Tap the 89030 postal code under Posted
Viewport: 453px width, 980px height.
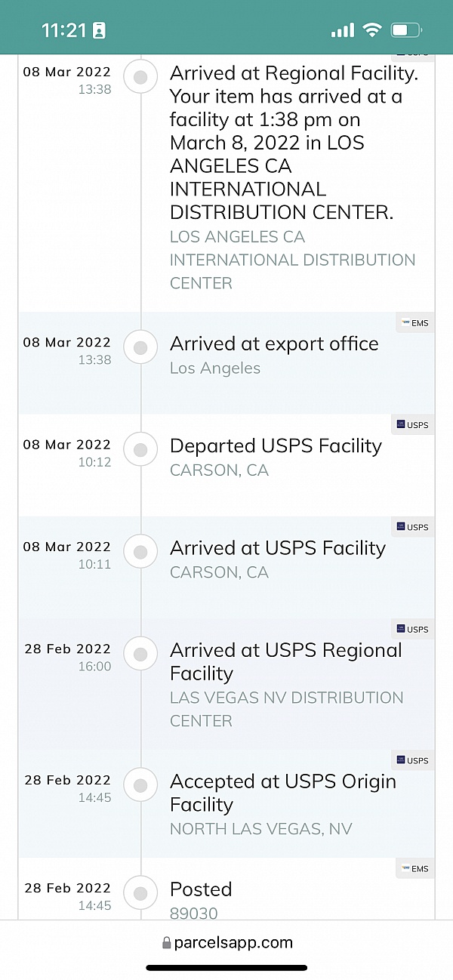pyautogui.click(x=193, y=914)
